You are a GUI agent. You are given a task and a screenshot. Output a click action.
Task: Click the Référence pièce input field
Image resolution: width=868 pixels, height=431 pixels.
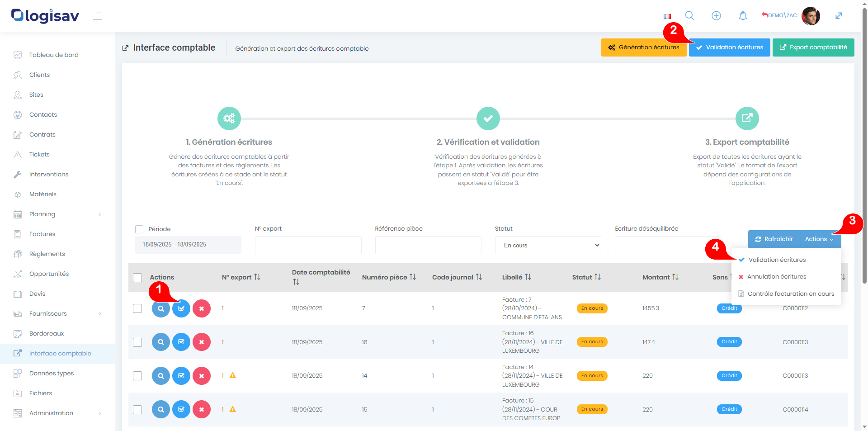(428, 245)
